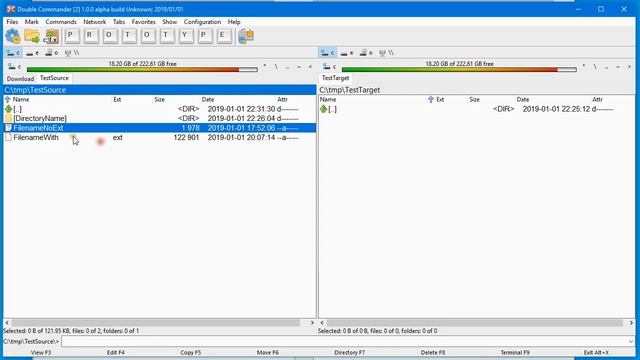This screenshot has height=360, width=640.
Task: Select drive o in right drive bar
Action: pyautogui.click(x=366, y=53)
